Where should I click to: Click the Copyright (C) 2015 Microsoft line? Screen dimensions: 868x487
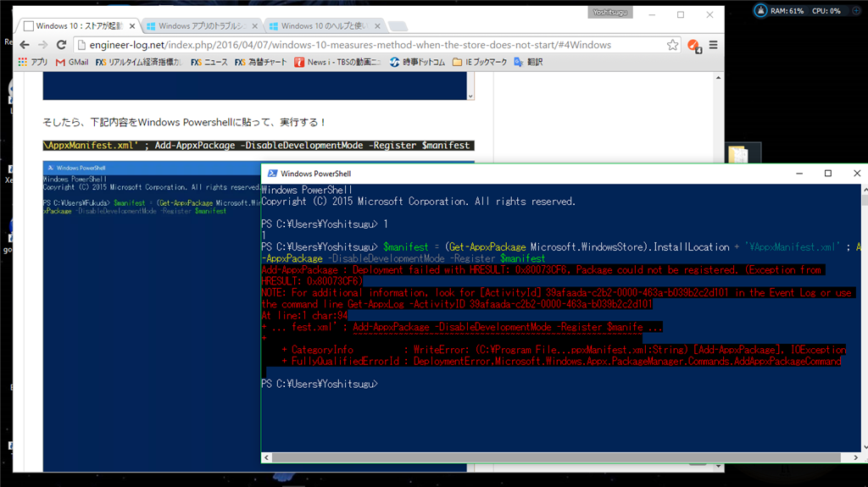coord(419,202)
